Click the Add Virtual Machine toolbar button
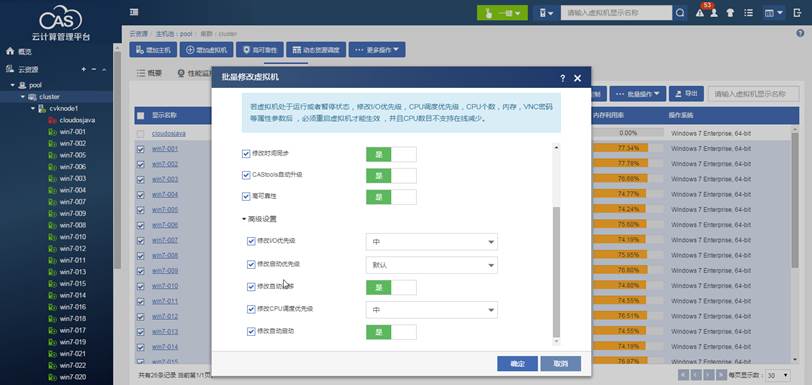Screen dimensions: 812x385 (207, 50)
